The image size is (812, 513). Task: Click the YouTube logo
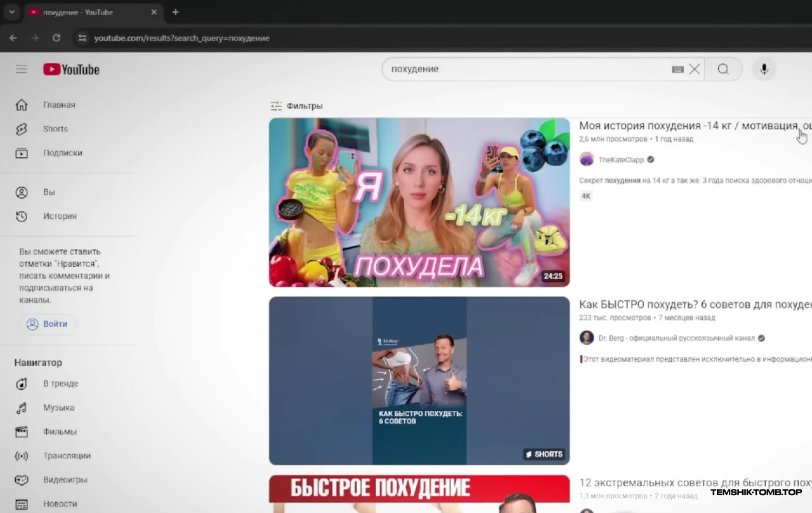coord(71,69)
